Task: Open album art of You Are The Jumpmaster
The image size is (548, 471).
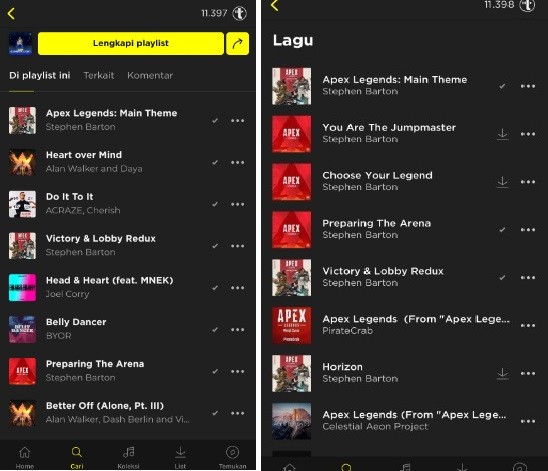Action: 291,134
